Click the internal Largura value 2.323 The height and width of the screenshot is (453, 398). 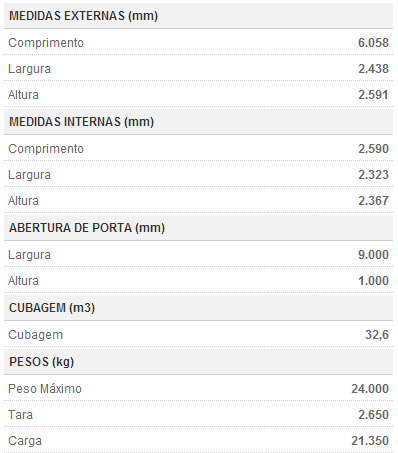click(x=373, y=175)
